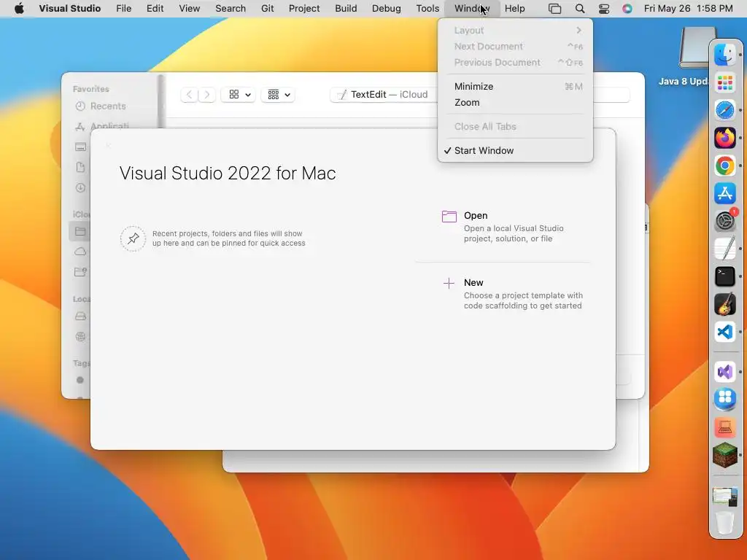The width and height of the screenshot is (747, 560).
Task: Select the iCloud Drive cloud icon in sidebar
Action: point(80,252)
